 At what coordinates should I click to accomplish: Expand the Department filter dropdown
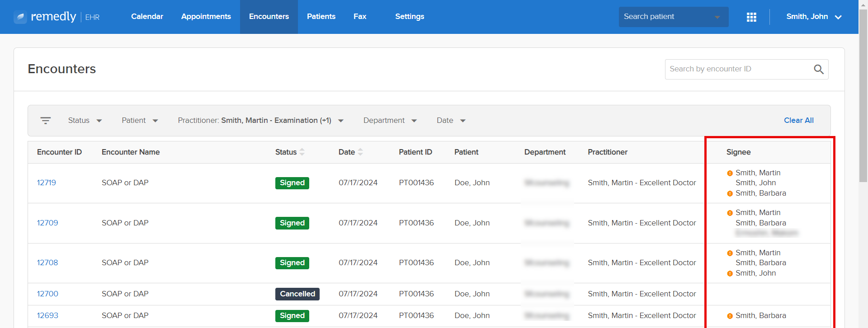[x=390, y=121]
